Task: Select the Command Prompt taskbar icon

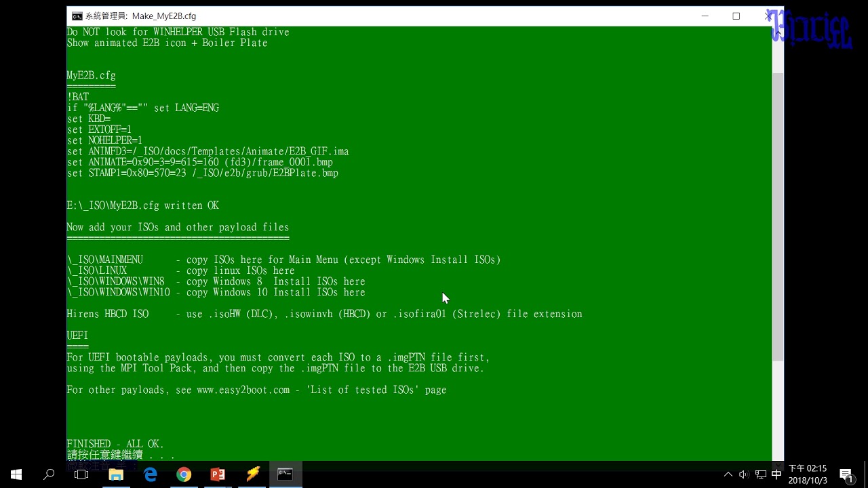Action: click(285, 474)
